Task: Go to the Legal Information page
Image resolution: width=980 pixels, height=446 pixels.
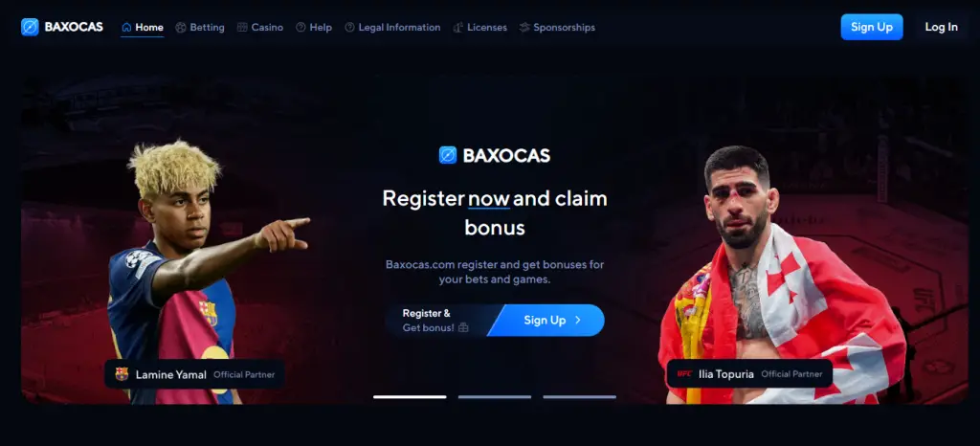Action: coord(392,28)
